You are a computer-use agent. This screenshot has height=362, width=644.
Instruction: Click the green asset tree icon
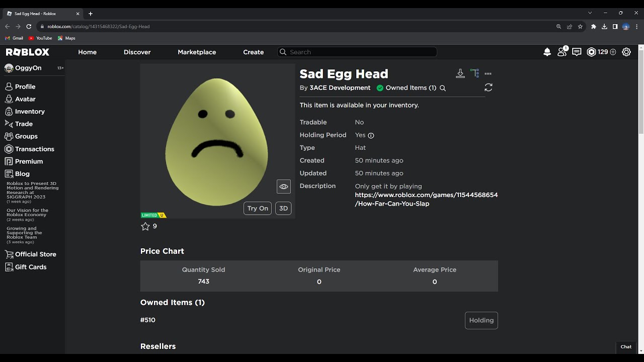[474, 73]
